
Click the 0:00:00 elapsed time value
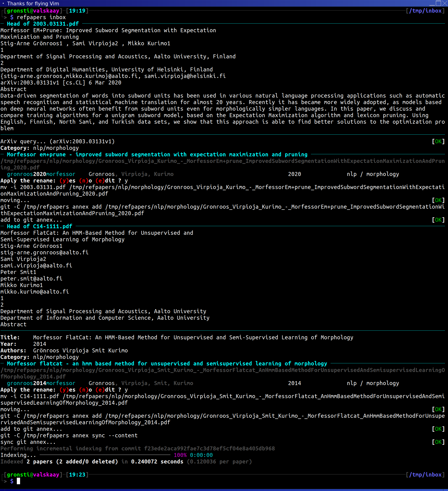(x=201, y=455)
